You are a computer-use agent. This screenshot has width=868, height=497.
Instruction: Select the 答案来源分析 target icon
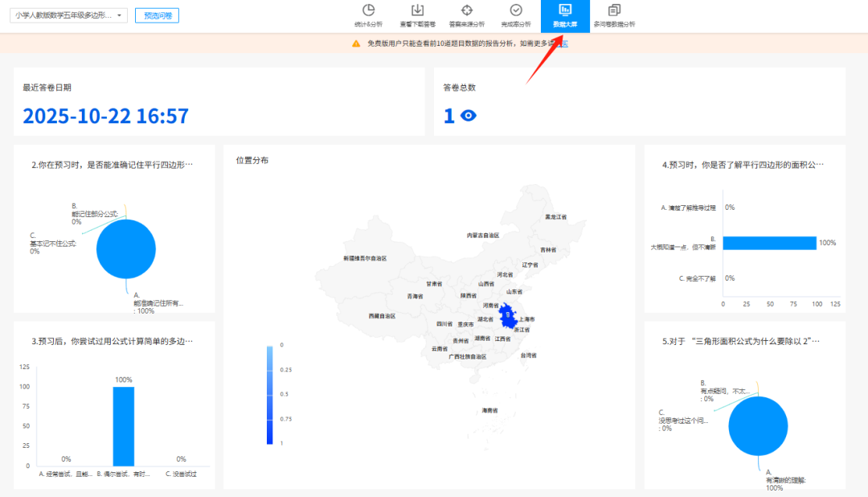[466, 10]
